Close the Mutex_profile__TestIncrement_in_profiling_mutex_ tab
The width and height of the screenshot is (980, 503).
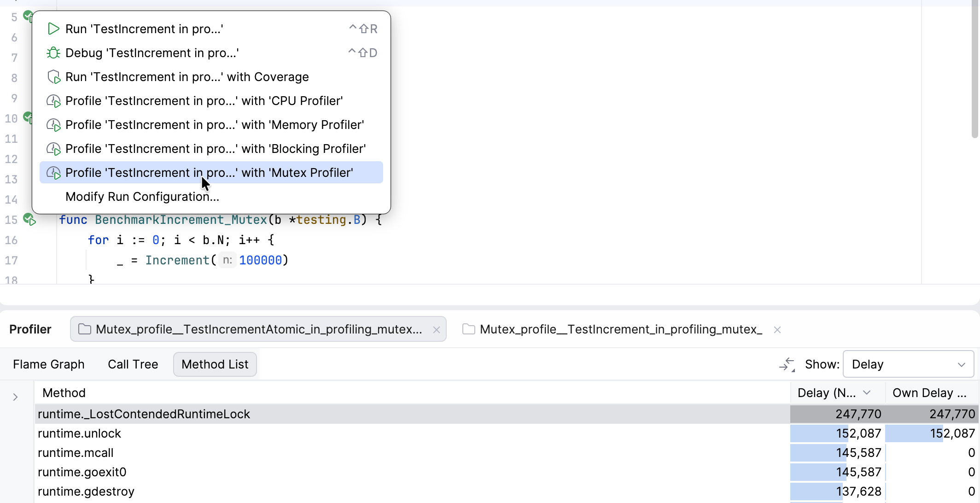(x=777, y=329)
